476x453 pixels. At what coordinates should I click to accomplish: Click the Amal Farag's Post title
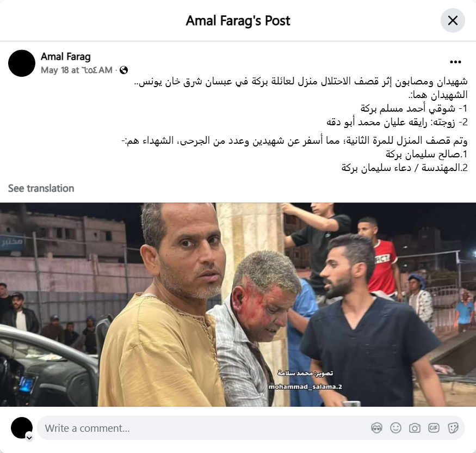pyautogui.click(x=238, y=21)
